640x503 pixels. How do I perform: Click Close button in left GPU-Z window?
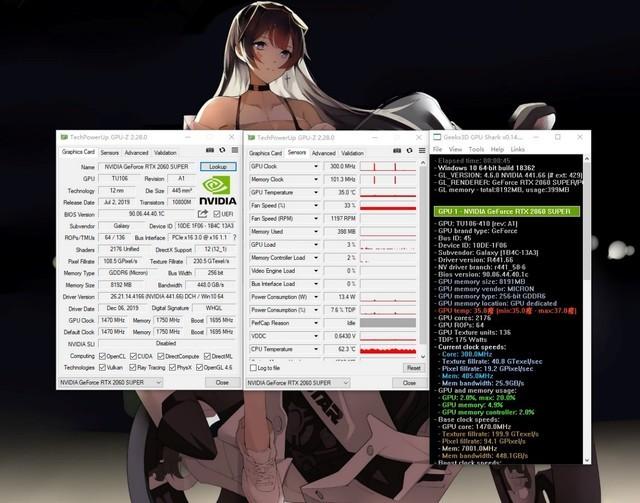222,383
